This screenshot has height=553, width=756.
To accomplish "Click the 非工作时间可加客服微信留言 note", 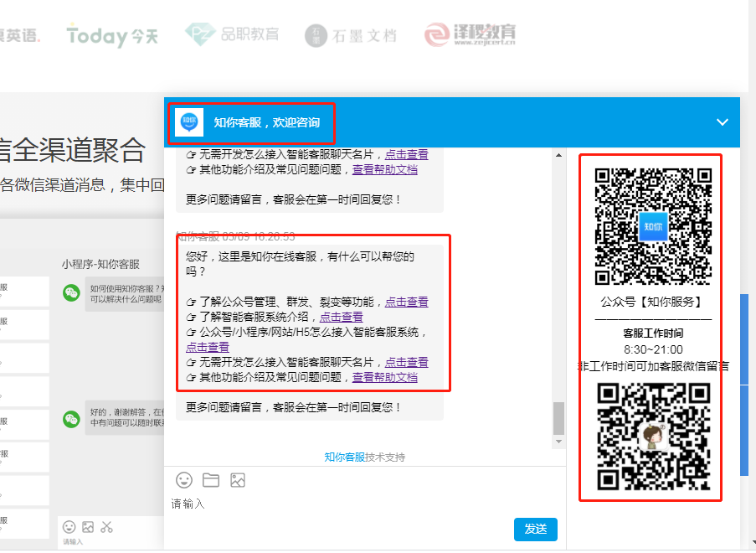I will (653, 366).
